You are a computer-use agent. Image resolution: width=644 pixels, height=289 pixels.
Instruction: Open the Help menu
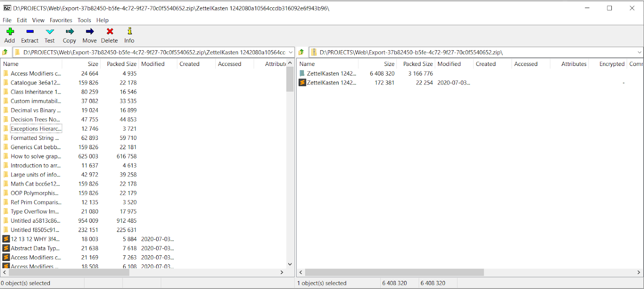(102, 20)
